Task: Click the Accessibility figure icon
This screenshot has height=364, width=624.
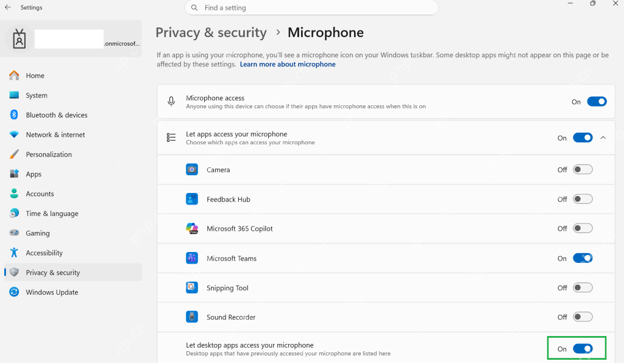Action: tap(15, 253)
